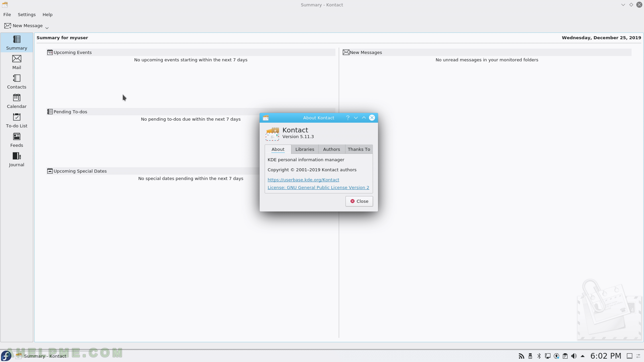Open the network connections tray icon
The width and height of the screenshot is (644, 362).
[x=548, y=356]
